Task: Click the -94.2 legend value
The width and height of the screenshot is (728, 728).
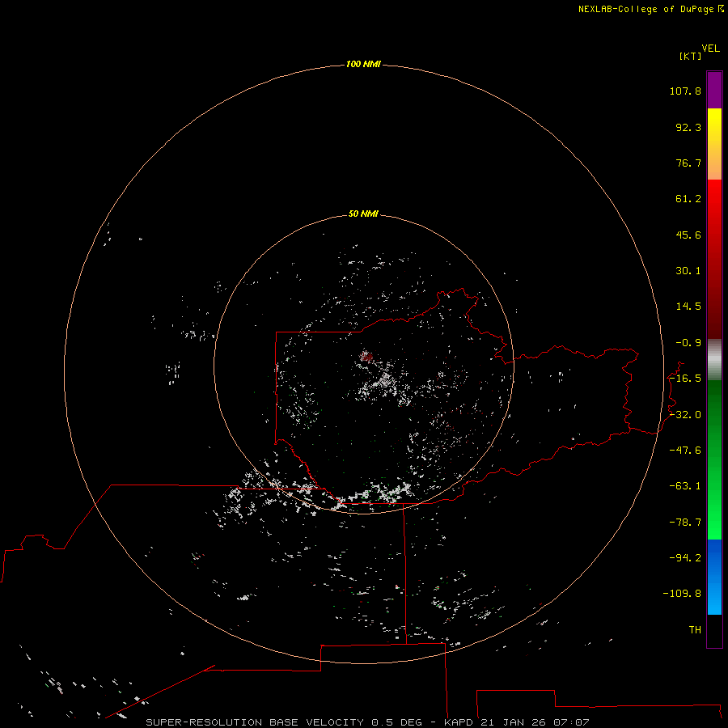Action: [685, 558]
